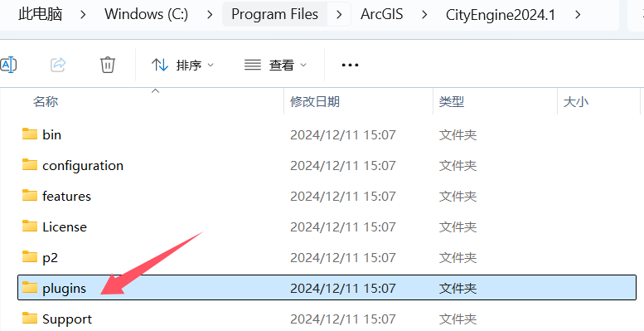Expand the chevron after CityEngine2024.1
644x331 pixels.
click(578, 15)
